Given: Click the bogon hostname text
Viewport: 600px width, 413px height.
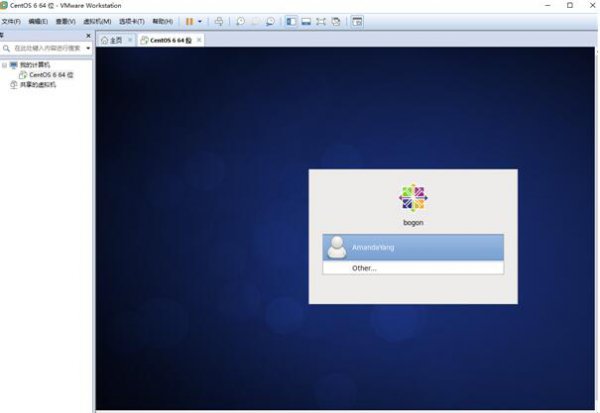Looking at the screenshot, I should point(413,222).
